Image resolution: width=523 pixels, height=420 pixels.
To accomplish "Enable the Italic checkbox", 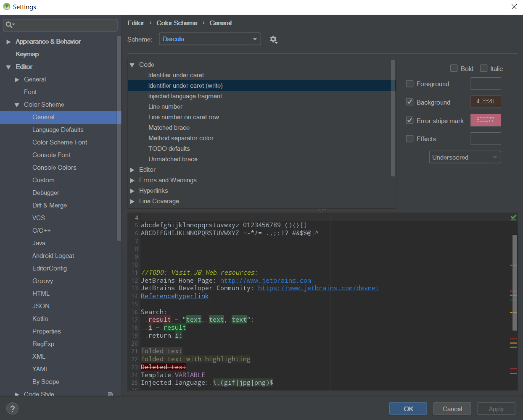I will point(484,68).
